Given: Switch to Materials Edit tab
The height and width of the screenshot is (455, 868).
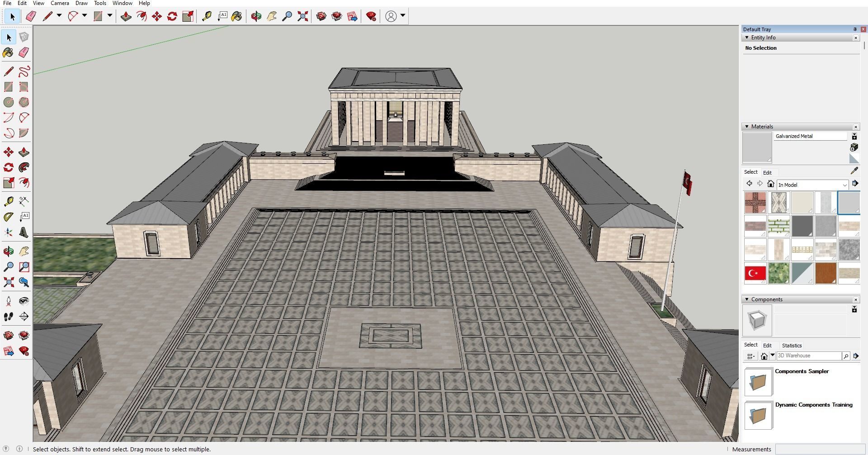Looking at the screenshot, I should click(x=767, y=172).
